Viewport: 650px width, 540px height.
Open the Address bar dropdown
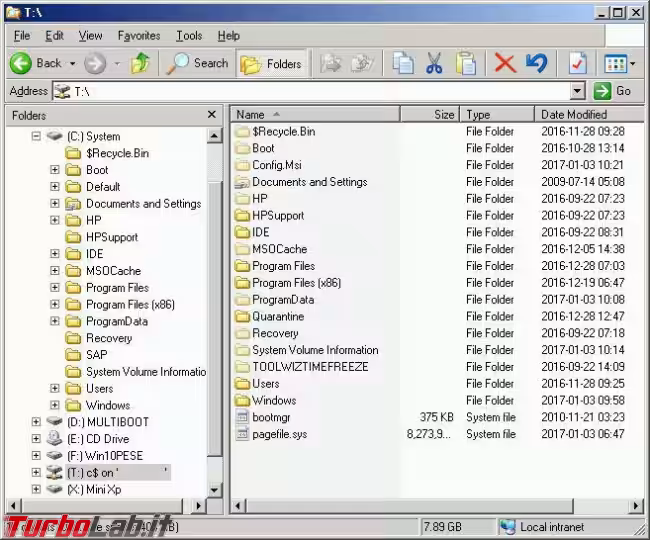[577, 91]
